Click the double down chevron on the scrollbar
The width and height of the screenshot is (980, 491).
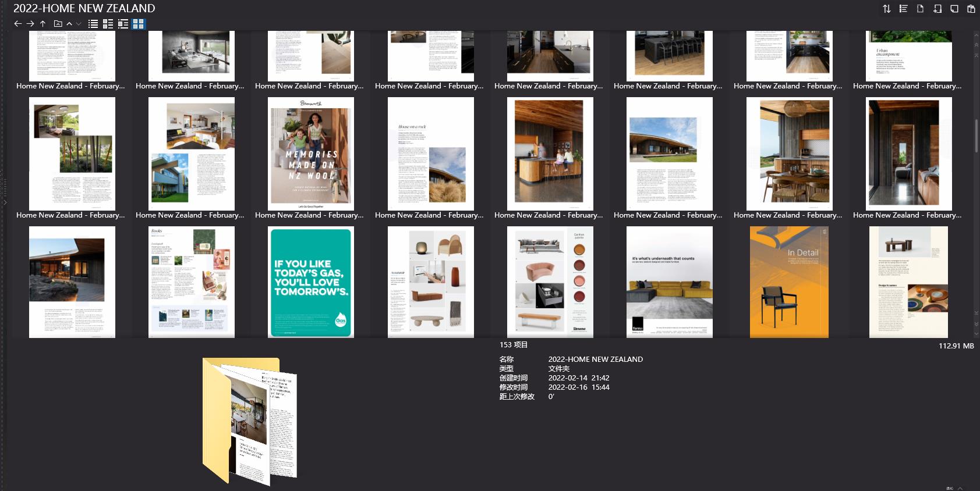977,323
